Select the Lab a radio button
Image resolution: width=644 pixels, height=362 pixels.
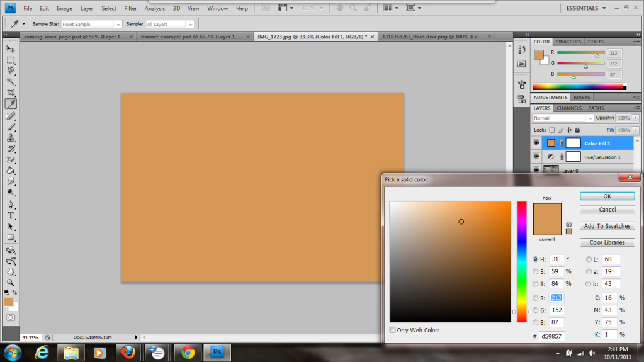[x=589, y=271]
